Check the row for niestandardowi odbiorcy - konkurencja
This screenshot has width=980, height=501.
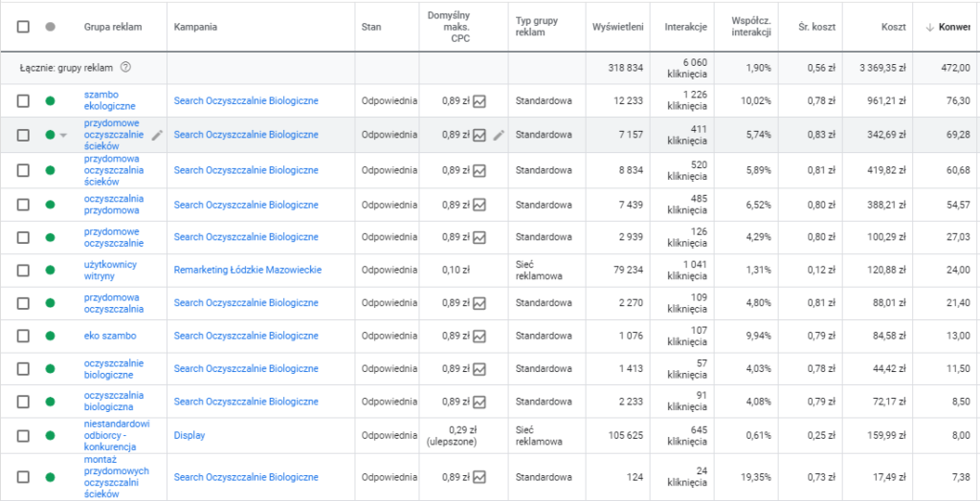(x=23, y=436)
